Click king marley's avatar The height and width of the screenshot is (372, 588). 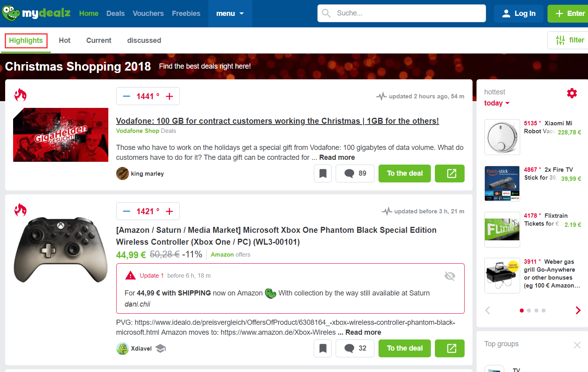[x=123, y=173]
